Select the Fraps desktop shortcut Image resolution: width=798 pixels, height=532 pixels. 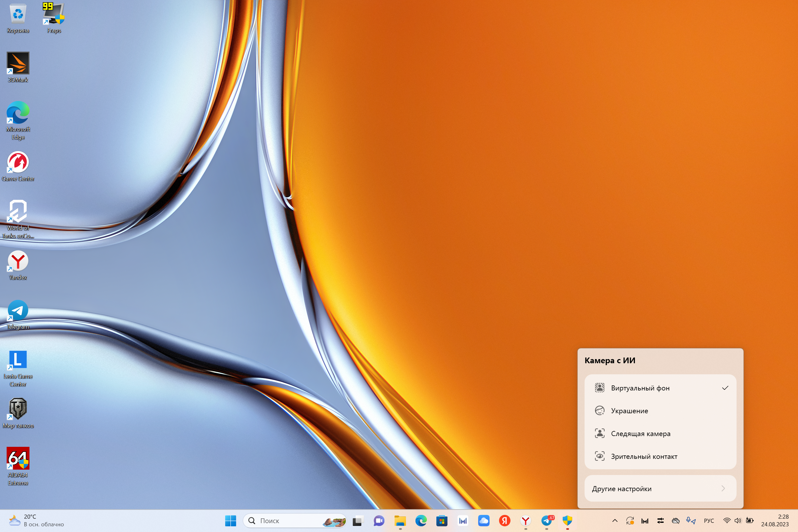54,19
